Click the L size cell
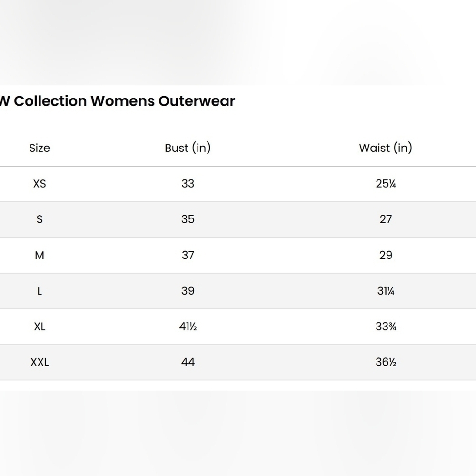Viewport: 476px width, 476px height. (x=40, y=291)
